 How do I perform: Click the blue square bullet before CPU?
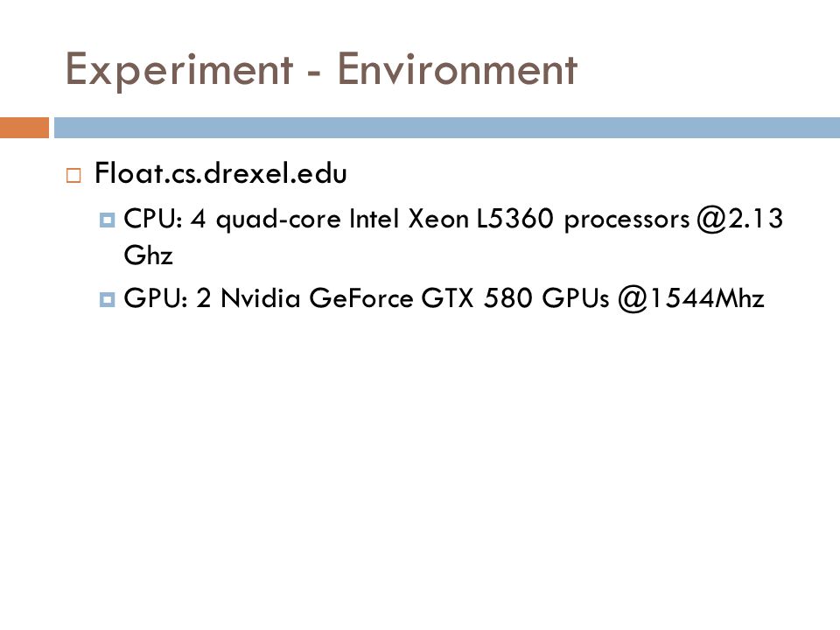point(107,220)
